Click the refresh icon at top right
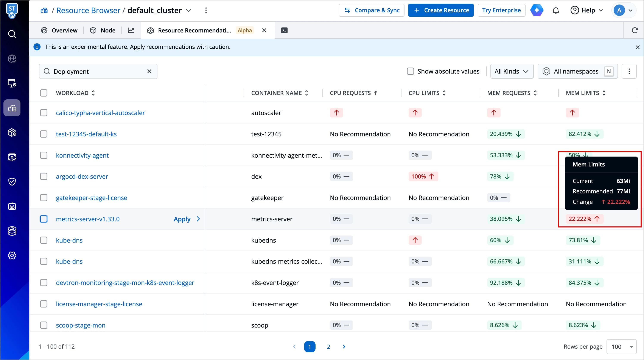 635,31
